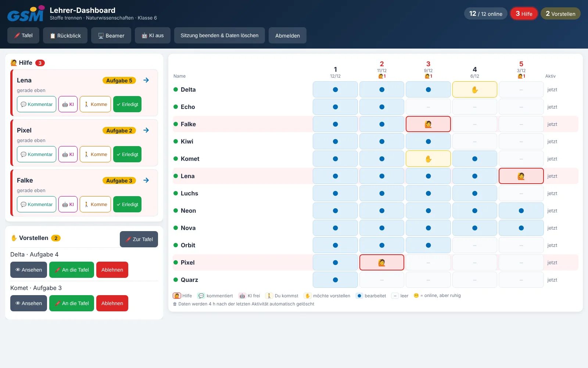Click the Aufgabe 3 badge on Falke's card
Screen dimensions: 588x368
coord(119,181)
